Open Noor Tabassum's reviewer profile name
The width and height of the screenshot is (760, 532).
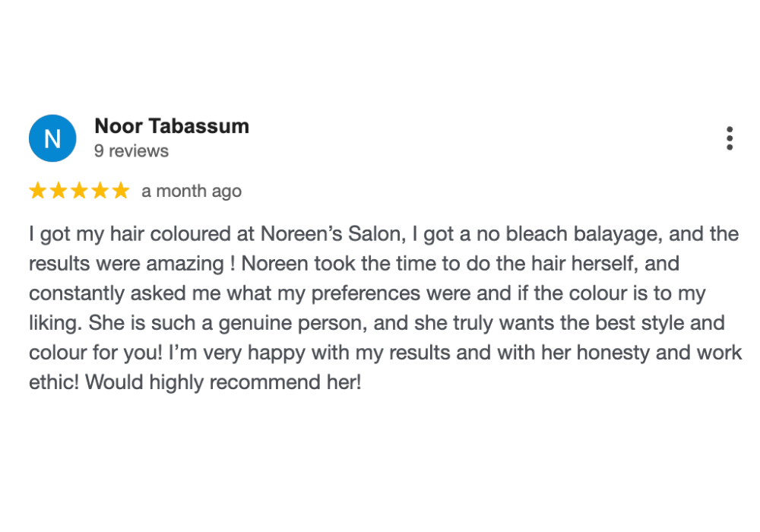coord(172,126)
